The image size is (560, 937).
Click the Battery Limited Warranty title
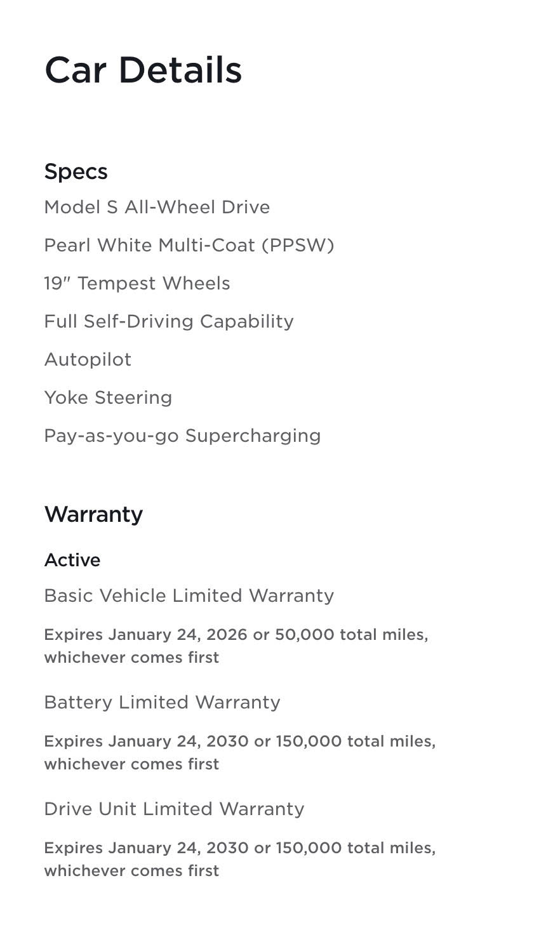[162, 702]
